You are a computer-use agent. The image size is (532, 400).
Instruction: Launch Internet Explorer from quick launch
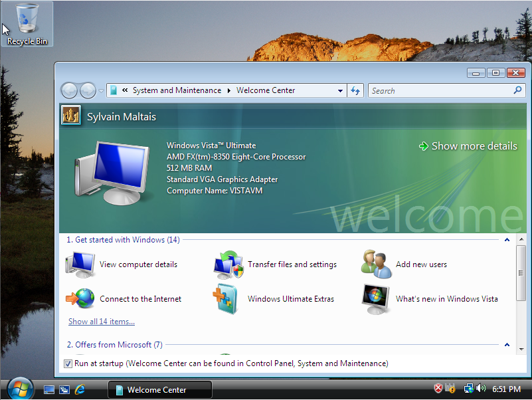tap(80, 389)
